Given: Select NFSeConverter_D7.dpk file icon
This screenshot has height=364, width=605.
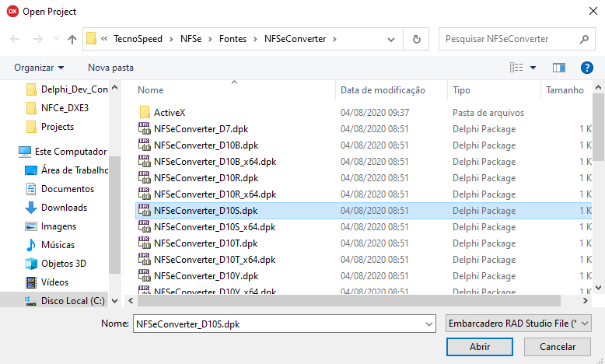Looking at the screenshot, I should [145, 128].
